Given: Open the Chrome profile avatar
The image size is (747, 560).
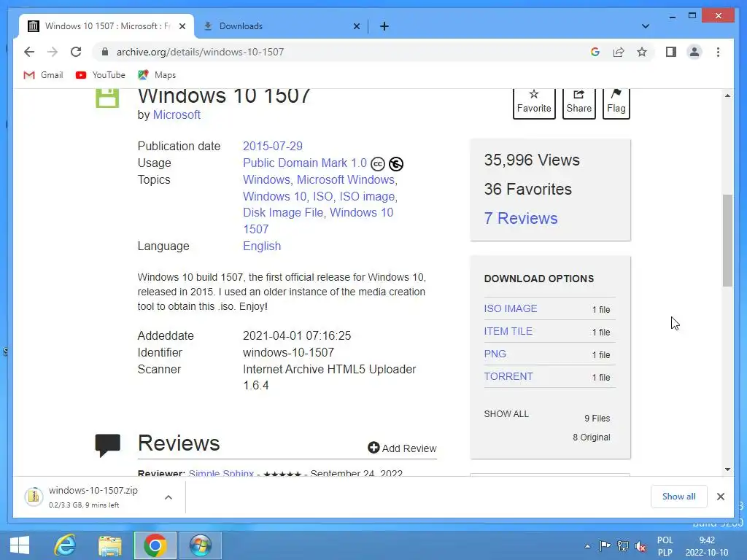Looking at the screenshot, I should tap(694, 52).
